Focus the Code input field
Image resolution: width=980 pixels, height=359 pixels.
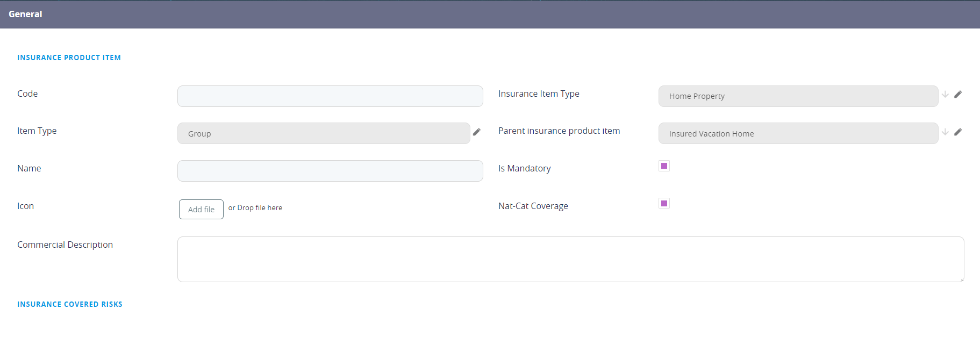click(x=330, y=96)
